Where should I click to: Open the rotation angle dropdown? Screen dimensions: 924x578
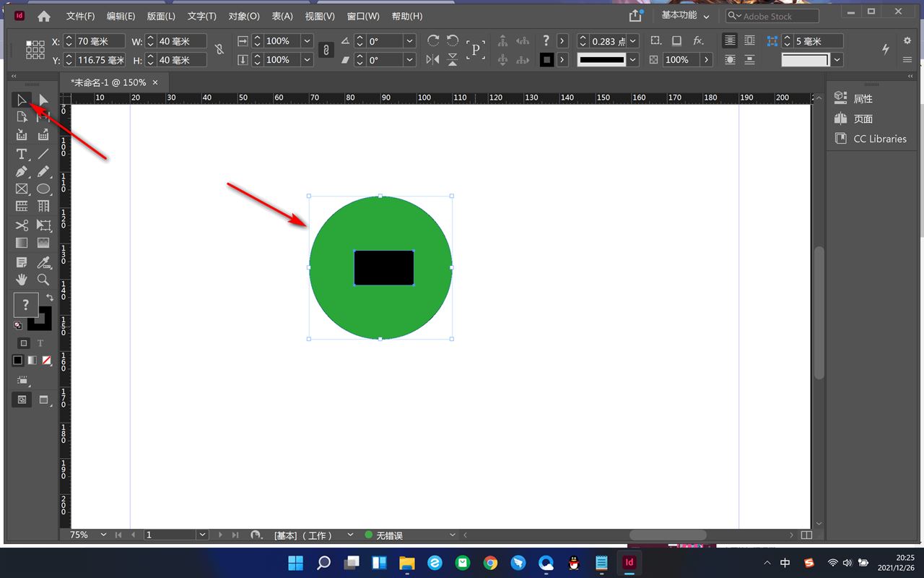(410, 41)
